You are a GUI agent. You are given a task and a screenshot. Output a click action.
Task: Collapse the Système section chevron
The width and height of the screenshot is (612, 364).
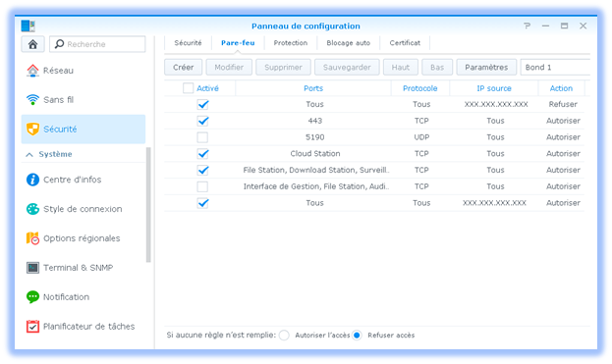point(29,154)
